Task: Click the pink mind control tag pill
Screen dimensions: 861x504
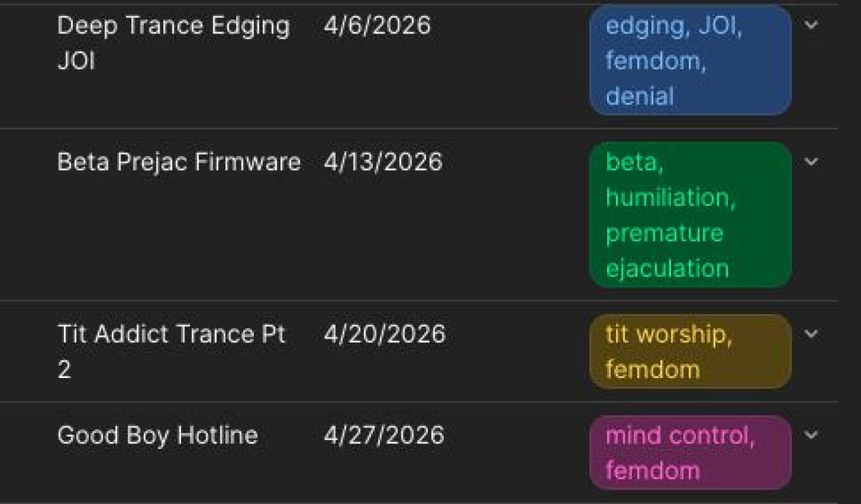Action: [690, 453]
